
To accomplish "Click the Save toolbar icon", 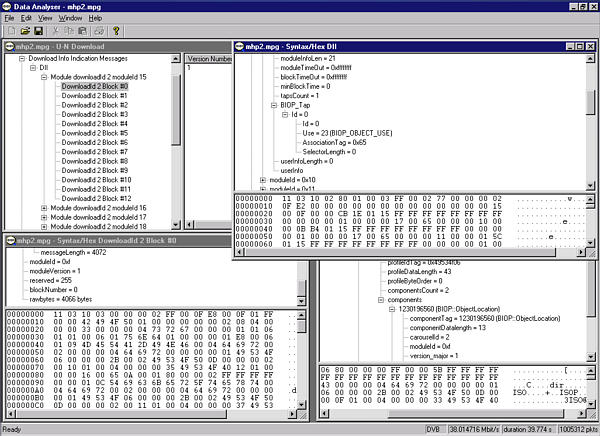I will 37,32.
